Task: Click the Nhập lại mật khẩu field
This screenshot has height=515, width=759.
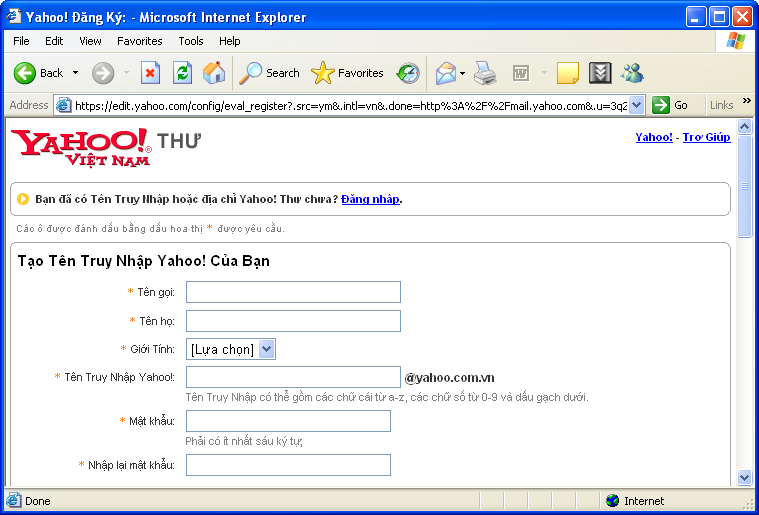Action: pos(288,465)
